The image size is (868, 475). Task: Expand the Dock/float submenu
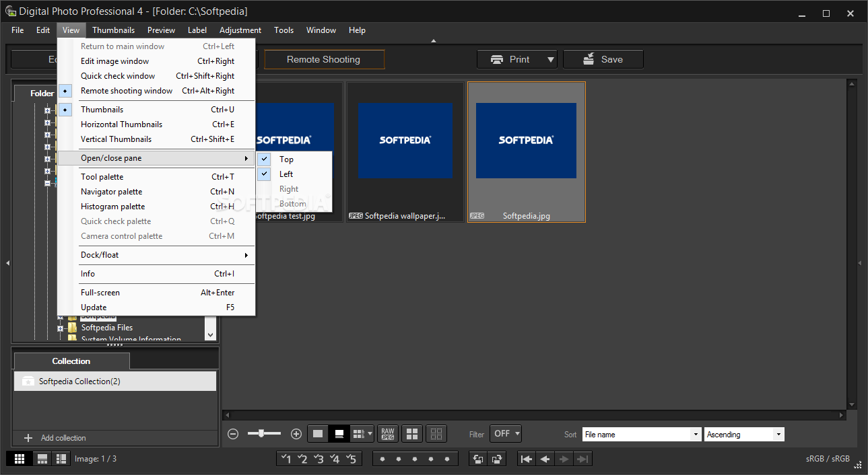click(156, 255)
